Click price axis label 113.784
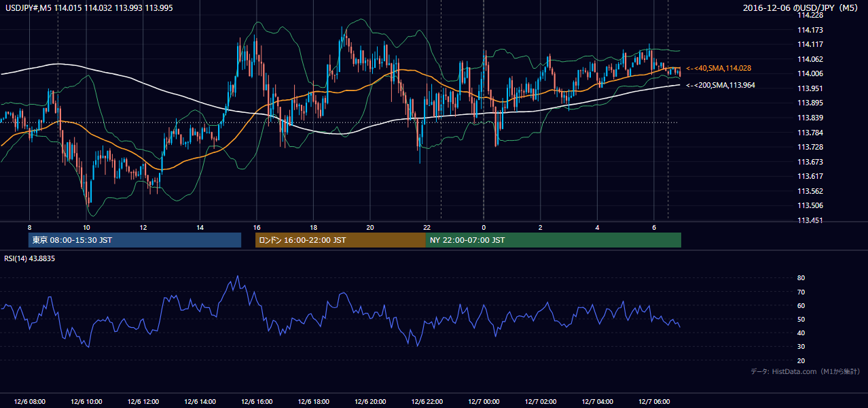The width and height of the screenshot is (868, 408). pos(810,133)
